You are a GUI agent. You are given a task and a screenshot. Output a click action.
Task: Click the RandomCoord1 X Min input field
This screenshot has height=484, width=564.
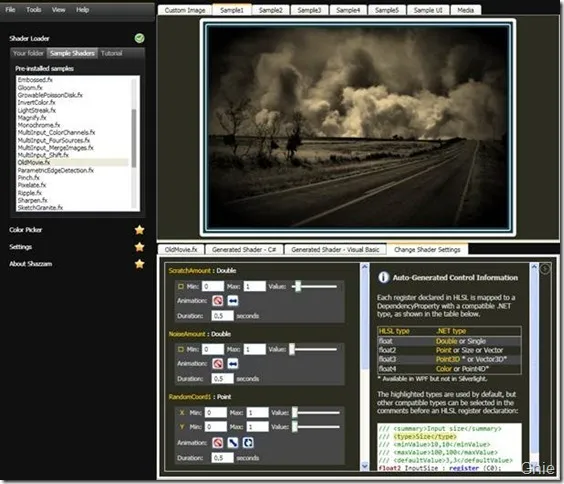coord(215,412)
